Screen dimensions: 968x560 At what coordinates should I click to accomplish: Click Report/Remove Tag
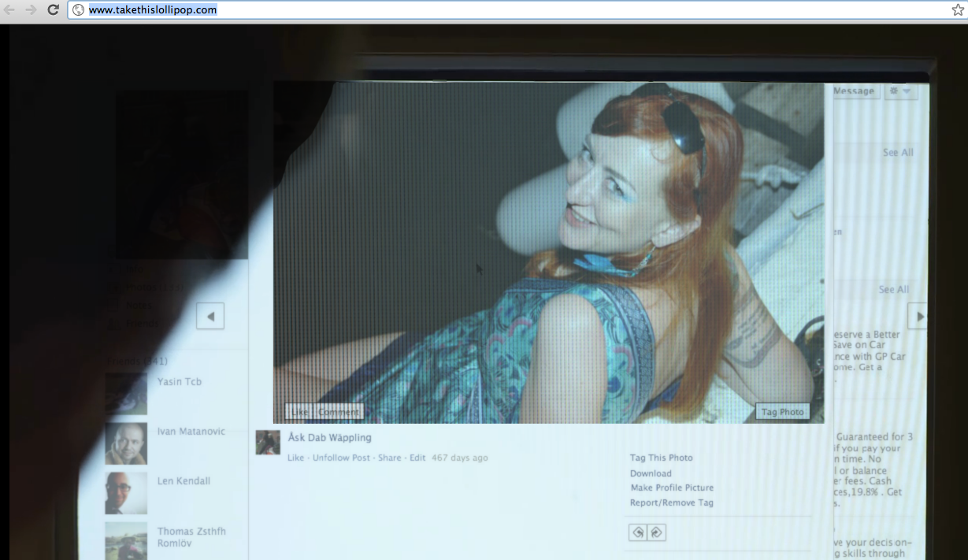click(672, 503)
